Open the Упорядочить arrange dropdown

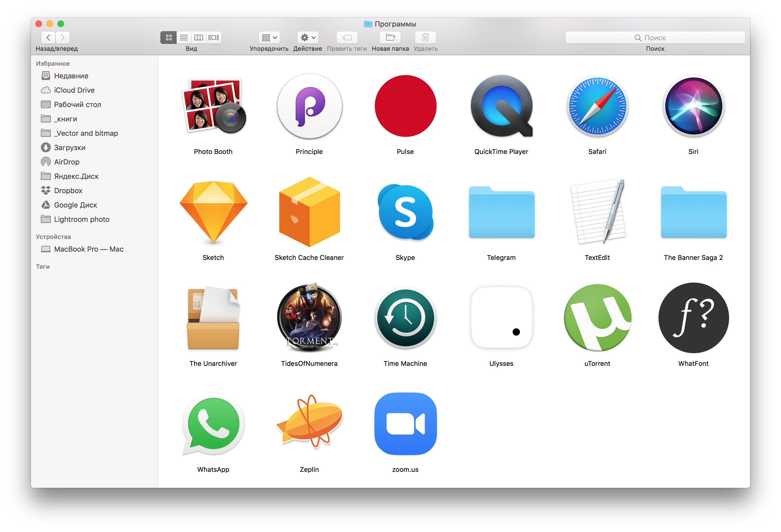tap(269, 37)
